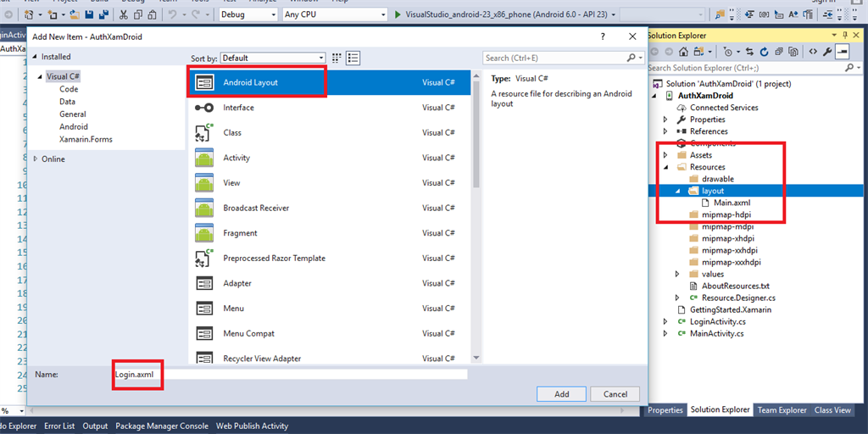Click Find in Files folder toolbar icon
Screen dimensions: 868x434
pyautogui.click(x=719, y=14)
